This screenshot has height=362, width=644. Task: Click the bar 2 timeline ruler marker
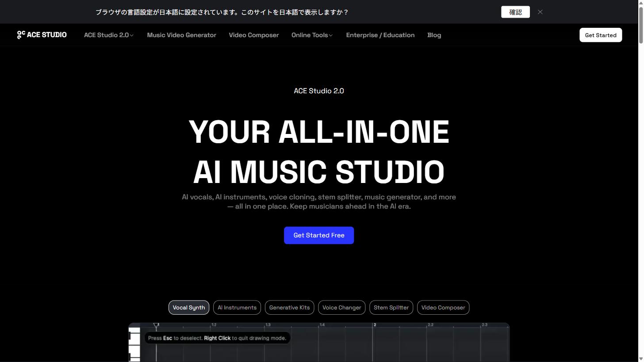tap(375, 325)
